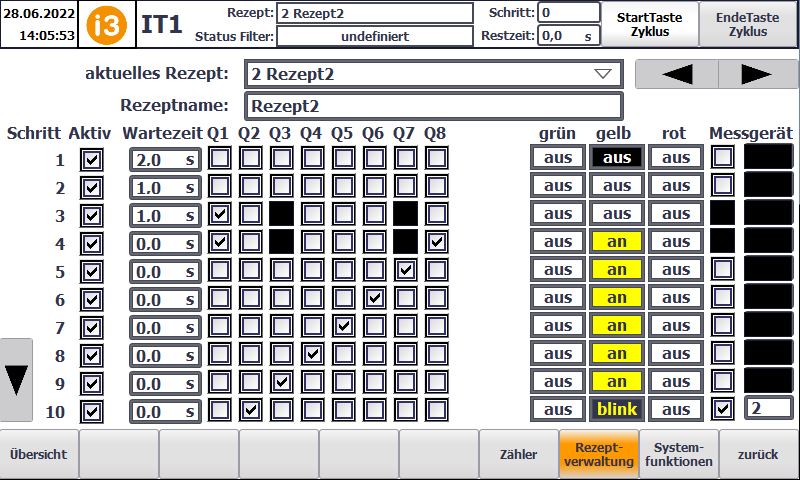Click the black Q7 square in step 4

pyautogui.click(x=405, y=242)
